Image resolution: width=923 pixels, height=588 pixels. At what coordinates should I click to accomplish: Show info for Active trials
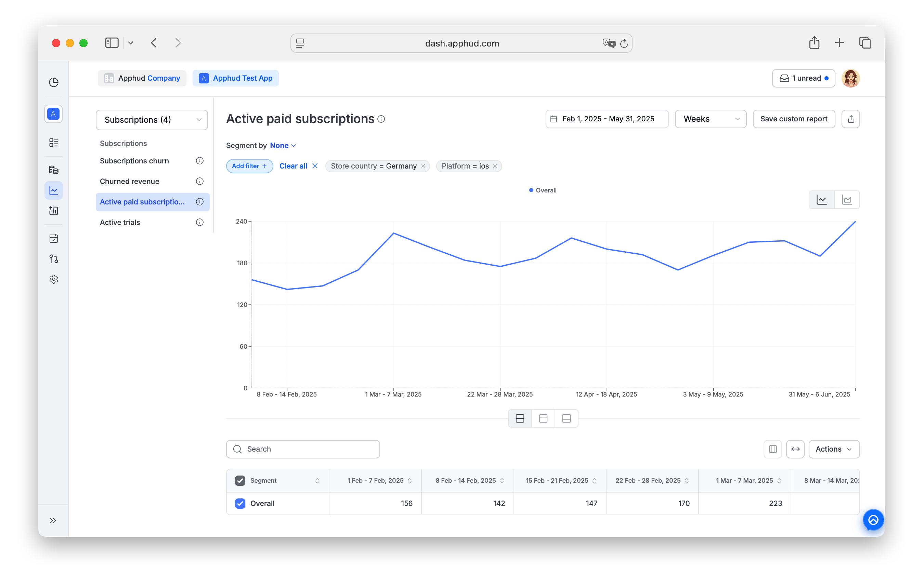200,222
